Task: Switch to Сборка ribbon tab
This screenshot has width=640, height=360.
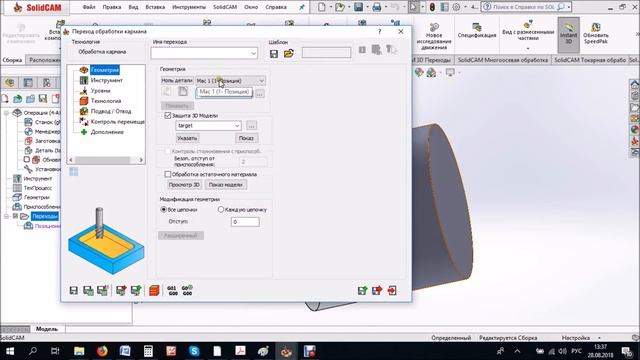Action: coord(13,60)
